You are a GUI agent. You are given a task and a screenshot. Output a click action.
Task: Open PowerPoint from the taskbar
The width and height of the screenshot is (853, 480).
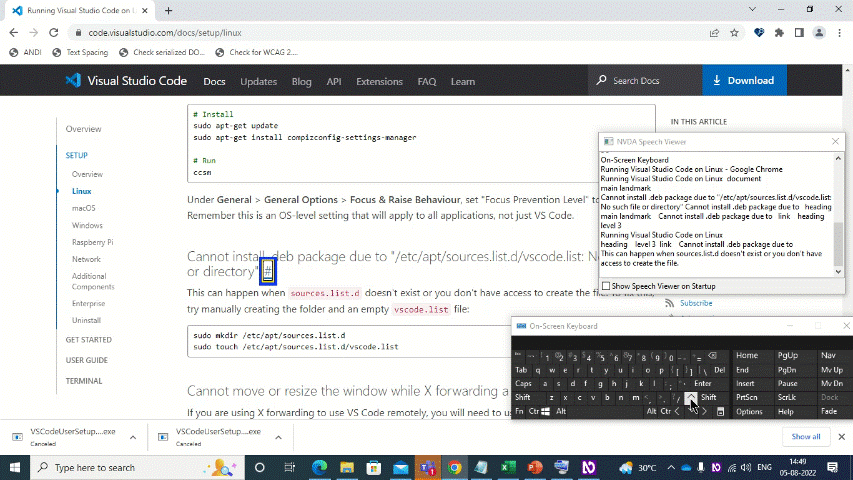[535, 467]
